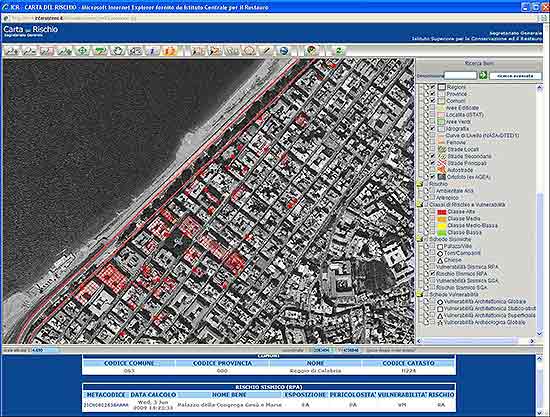Click the Chiese triangle symbol

(440, 260)
